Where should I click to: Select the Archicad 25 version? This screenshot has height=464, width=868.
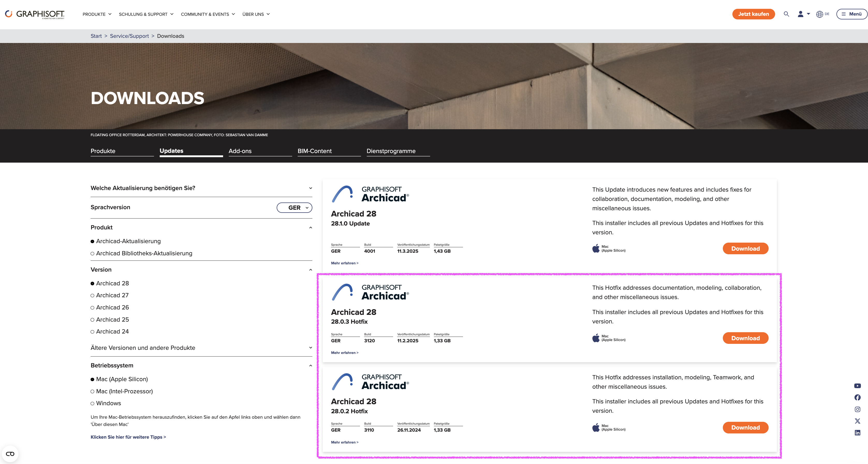pos(110,320)
